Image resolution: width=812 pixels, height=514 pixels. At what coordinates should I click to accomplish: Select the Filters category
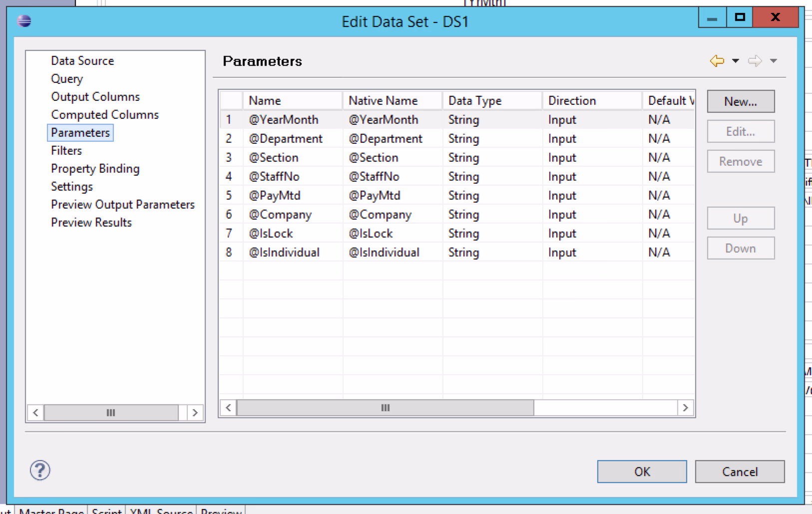point(66,151)
